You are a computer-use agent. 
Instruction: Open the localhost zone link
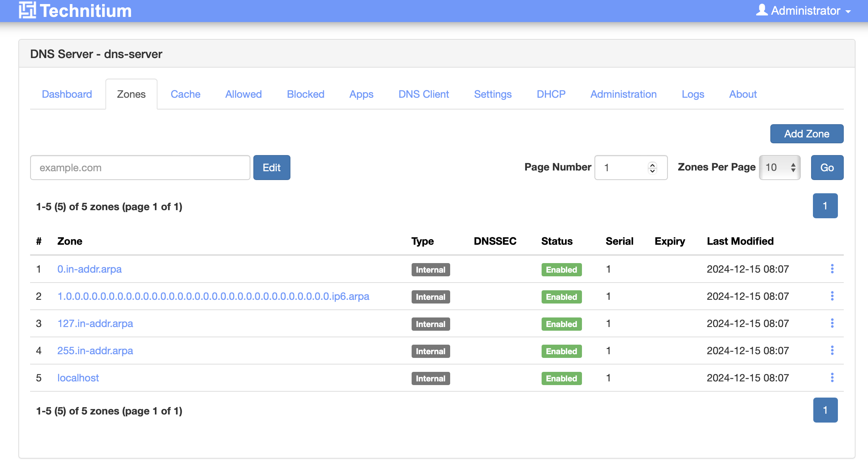point(78,378)
